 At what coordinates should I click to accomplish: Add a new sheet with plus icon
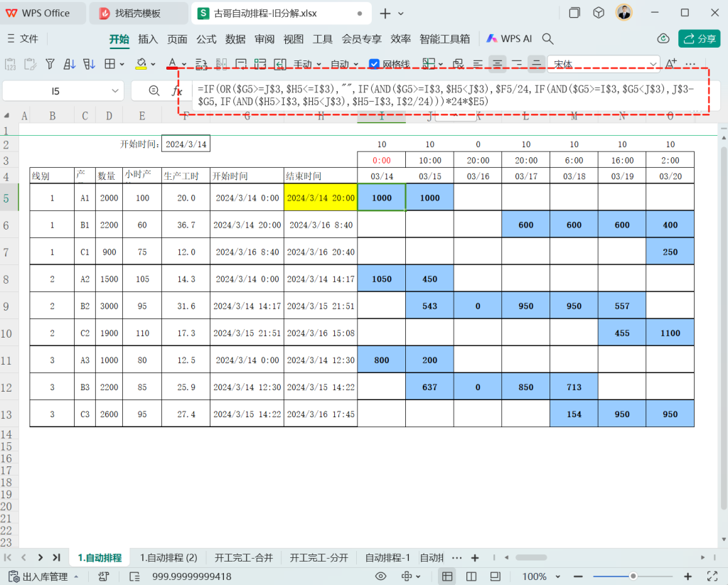pos(475,557)
